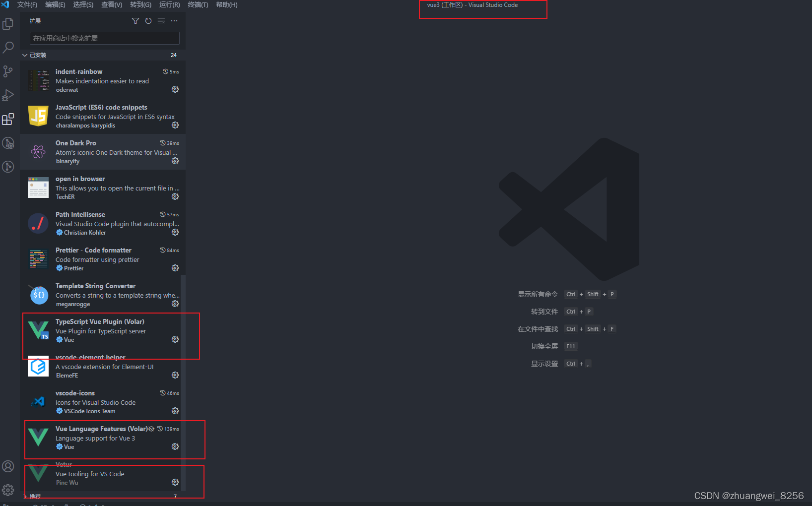This screenshot has height=506, width=812.
Task: Select open in browser extension title
Action: click(80, 179)
